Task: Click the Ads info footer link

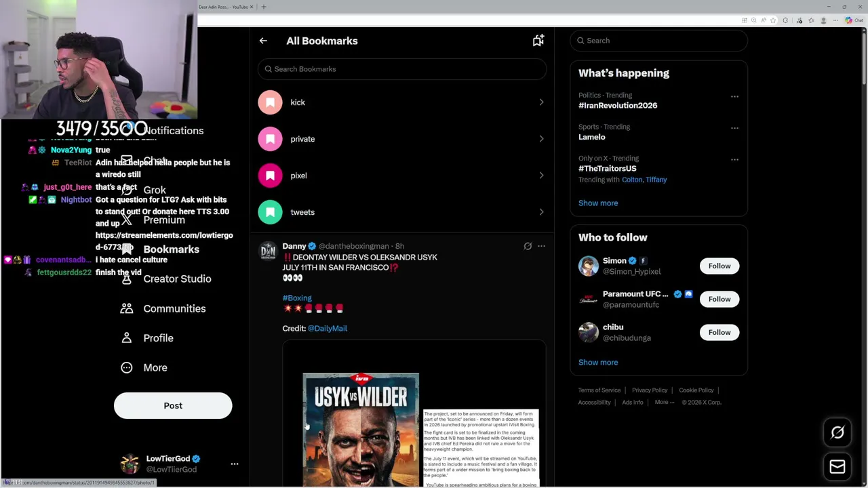Action: (x=633, y=403)
